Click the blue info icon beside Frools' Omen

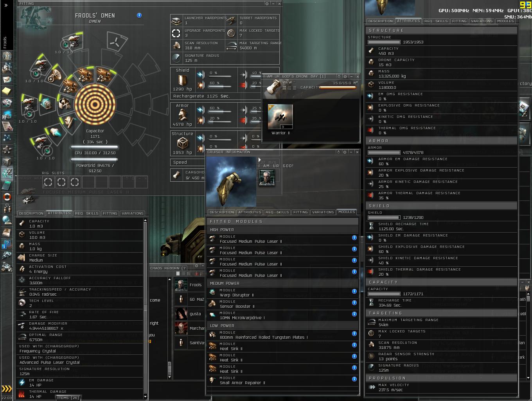click(x=139, y=15)
